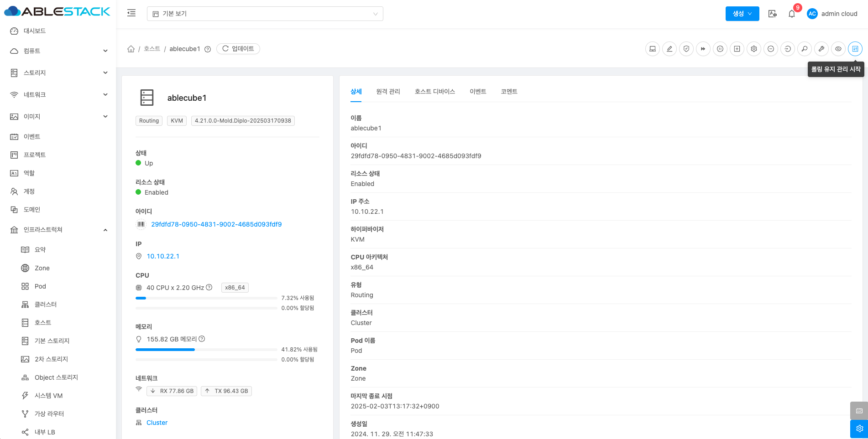Click the rolling maintenance sliders icon
Image resolution: width=868 pixels, height=439 pixels.
point(855,49)
